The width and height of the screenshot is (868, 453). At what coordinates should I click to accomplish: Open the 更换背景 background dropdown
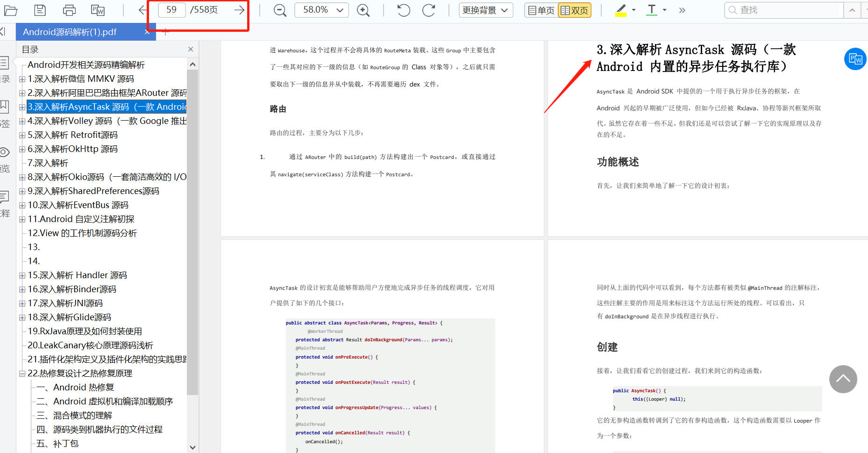coord(486,10)
